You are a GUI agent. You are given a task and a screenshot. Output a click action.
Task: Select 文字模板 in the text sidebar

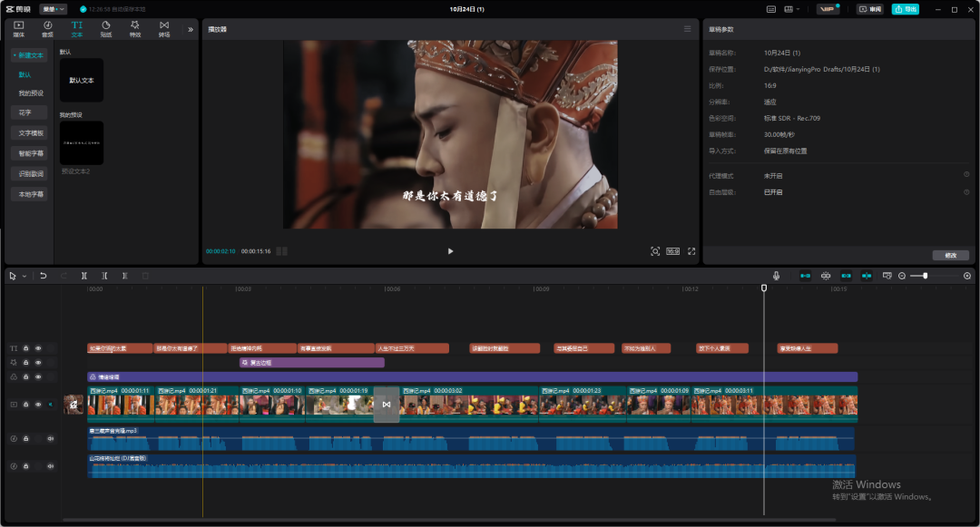point(32,132)
